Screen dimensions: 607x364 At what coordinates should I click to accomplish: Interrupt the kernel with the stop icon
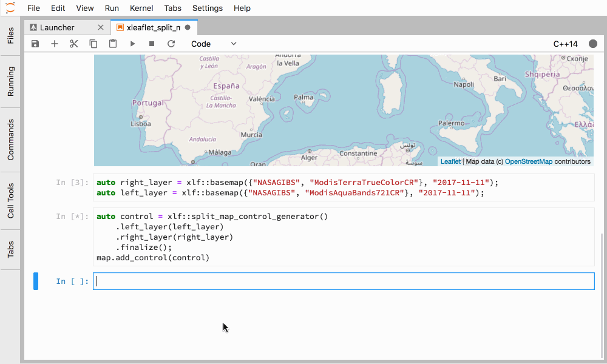coord(152,44)
